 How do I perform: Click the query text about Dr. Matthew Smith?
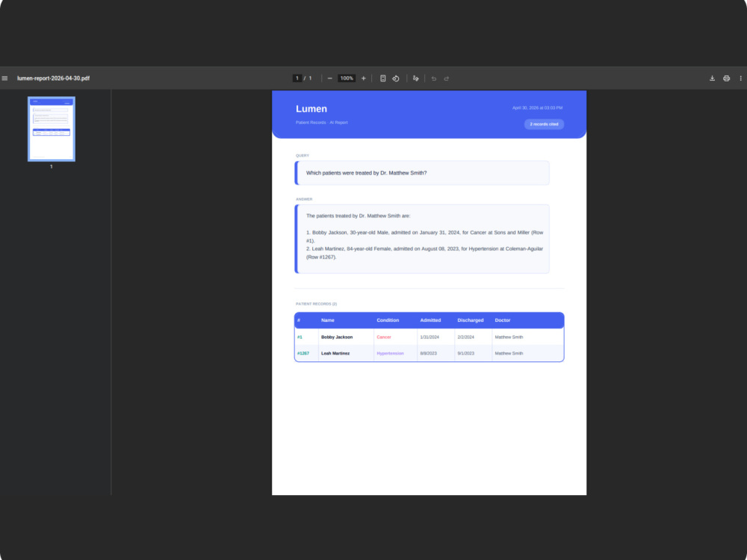click(x=366, y=173)
